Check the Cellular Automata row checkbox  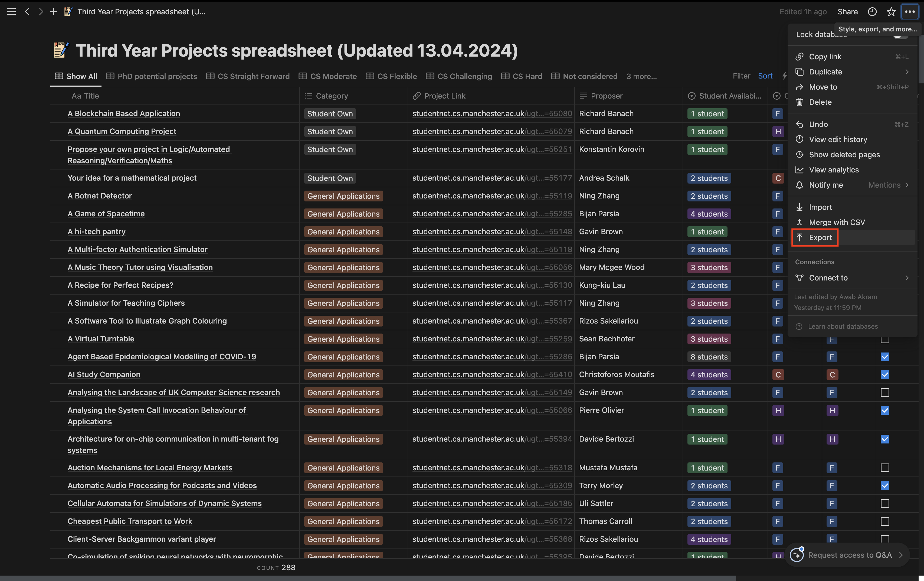pos(885,504)
